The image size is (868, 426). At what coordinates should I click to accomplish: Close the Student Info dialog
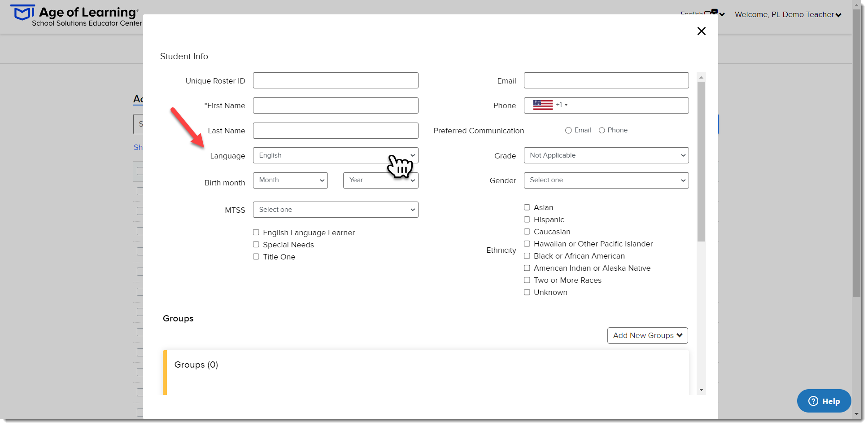click(x=701, y=31)
